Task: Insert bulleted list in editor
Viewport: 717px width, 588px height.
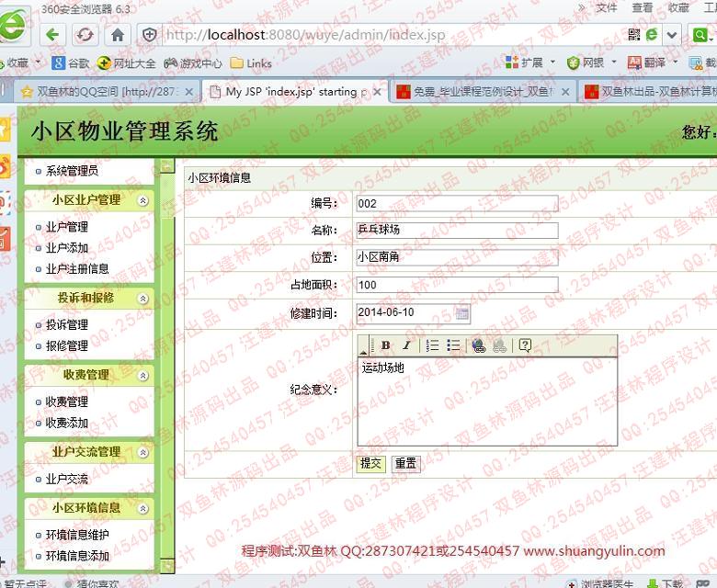Action: 453,345
